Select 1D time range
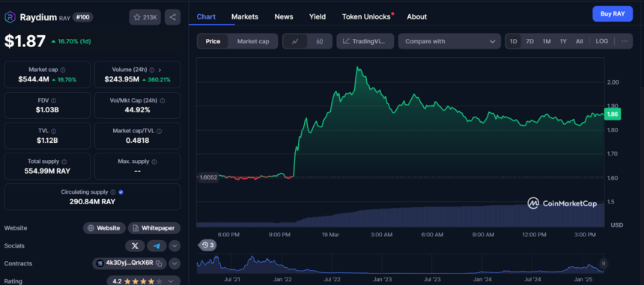Screen dimensions: 644x285 (x=514, y=41)
